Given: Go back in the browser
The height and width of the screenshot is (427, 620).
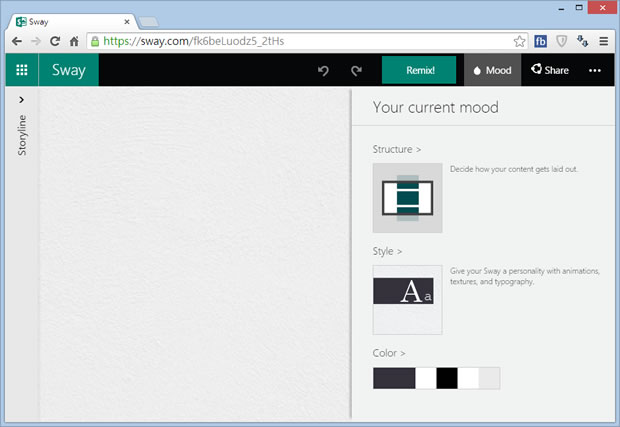Looking at the screenshot, I should [17, 41].
